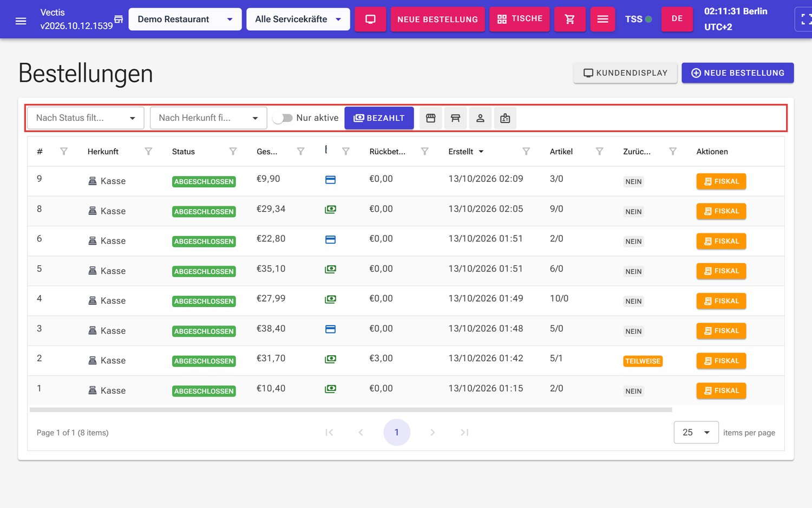Open the shopping cart icon button
This screenshot has width=812, height=508.
tap(569, 19)
